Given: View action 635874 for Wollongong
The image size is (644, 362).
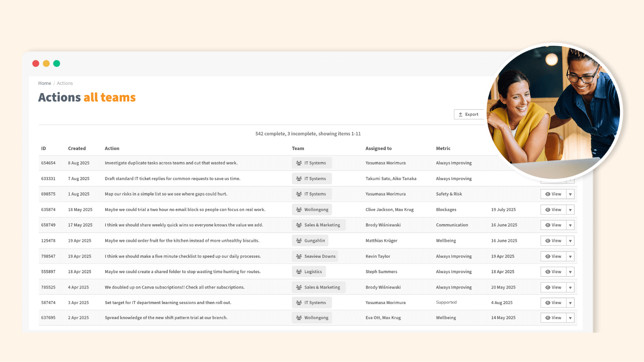Looking at the screenshot, I should (553, 210).
